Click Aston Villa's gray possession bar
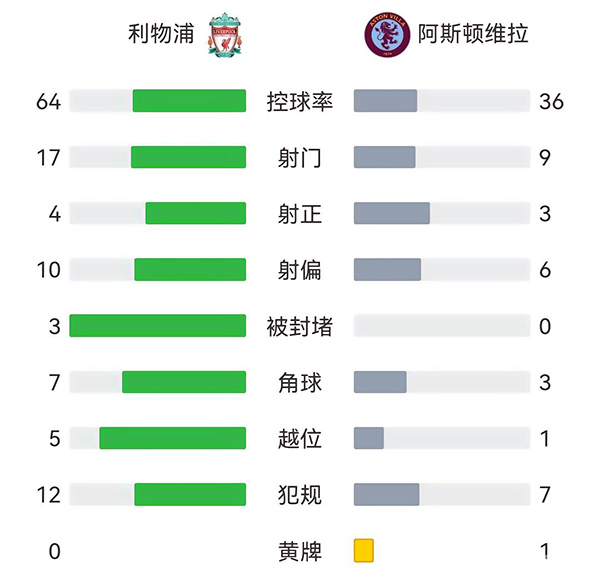Image resolution: width=600 pixels, height=582 pixels. (x=385, y=101)
